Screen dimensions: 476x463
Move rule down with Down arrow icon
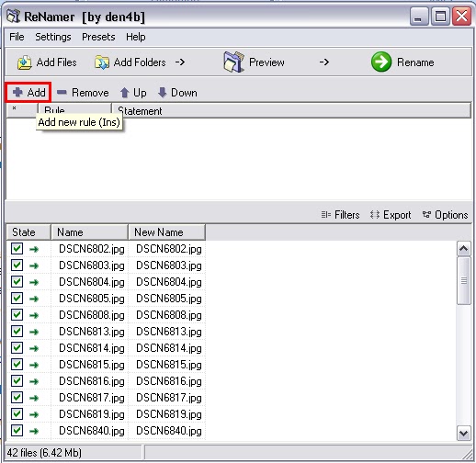[x=162, y=93]
